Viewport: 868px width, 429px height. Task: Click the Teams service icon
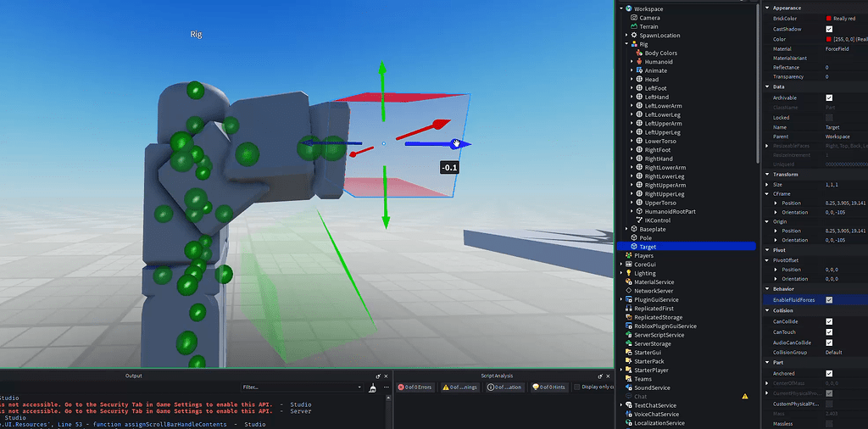(629, 379)
